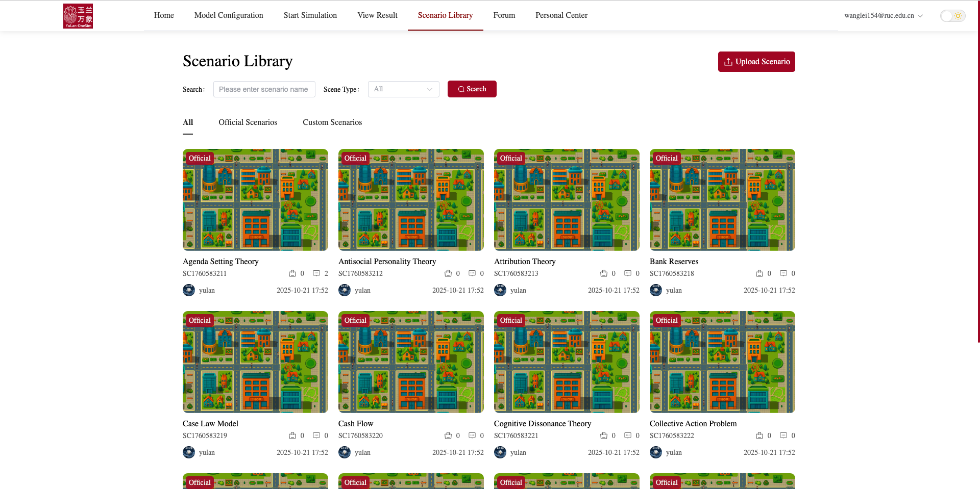
Task: Open the Scene Type dropdown
Action: pos(403,89)
